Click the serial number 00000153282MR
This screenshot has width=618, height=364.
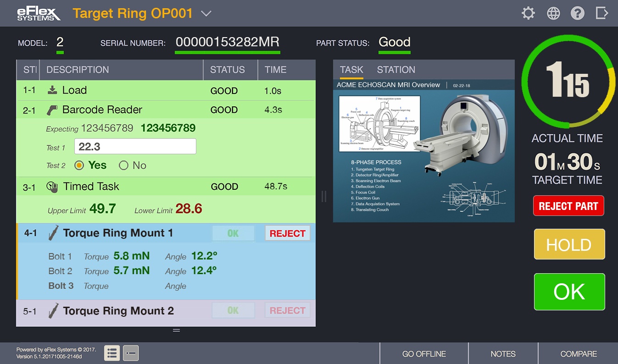point(228,42)
